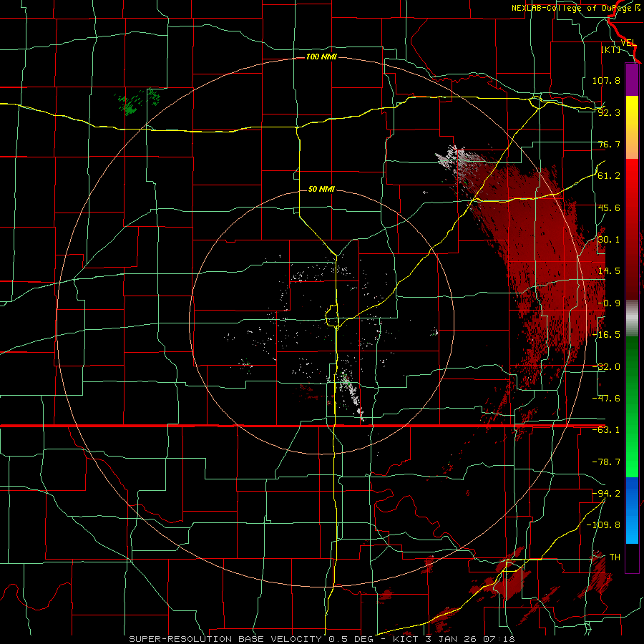Select the 30.1 velocity scale label
Image resolution: width=644 pixels, height=644 pixels.
[x=609, y=240]
